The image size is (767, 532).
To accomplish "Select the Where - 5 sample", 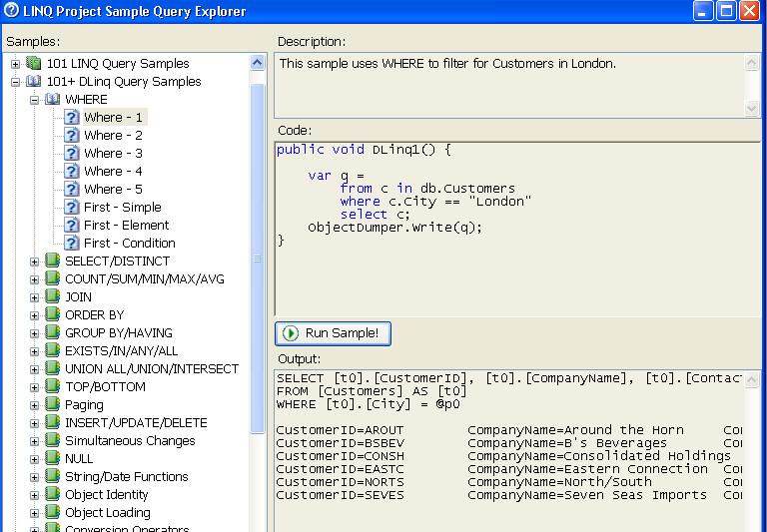I will click(114, 190).
